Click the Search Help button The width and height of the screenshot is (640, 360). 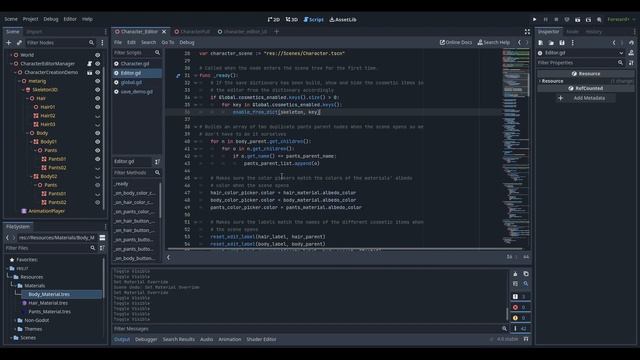[494, 42]
